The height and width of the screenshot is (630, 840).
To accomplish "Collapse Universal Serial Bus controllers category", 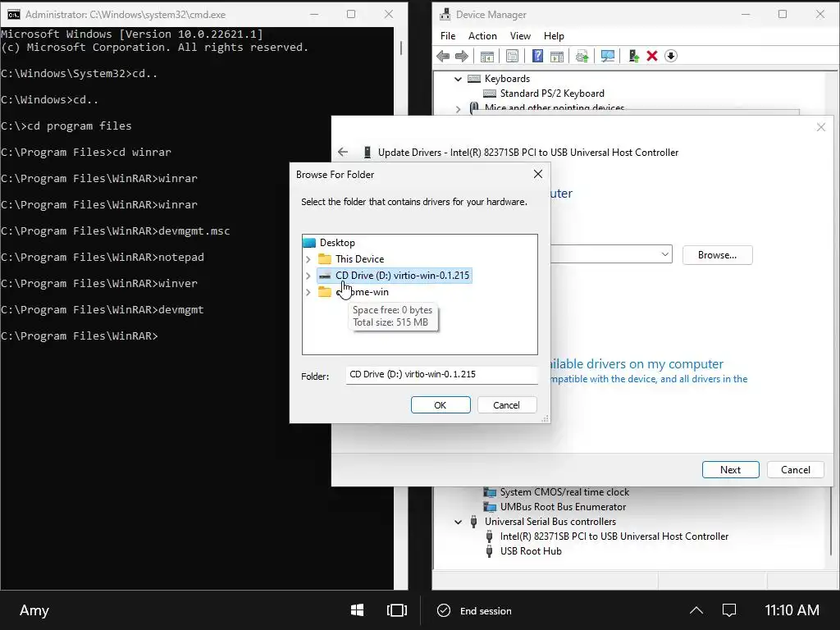I will tap(458, 522).
